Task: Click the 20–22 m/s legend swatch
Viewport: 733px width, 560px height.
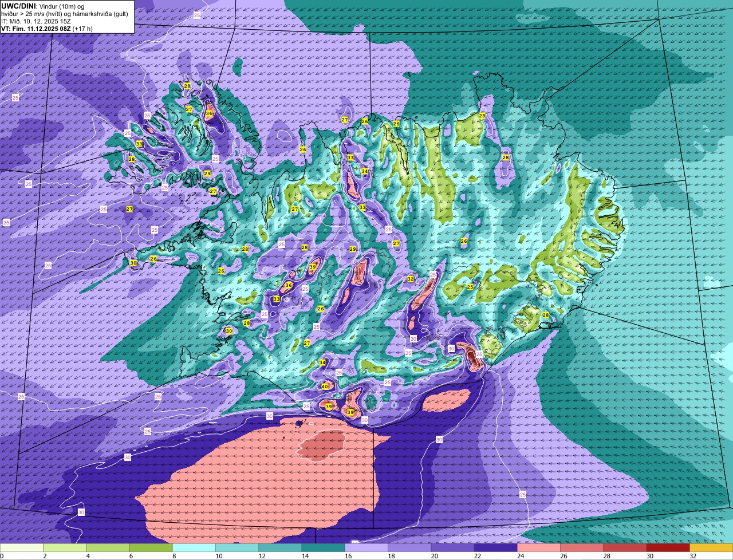Action: pyautogui.click(x=452, y=548)
